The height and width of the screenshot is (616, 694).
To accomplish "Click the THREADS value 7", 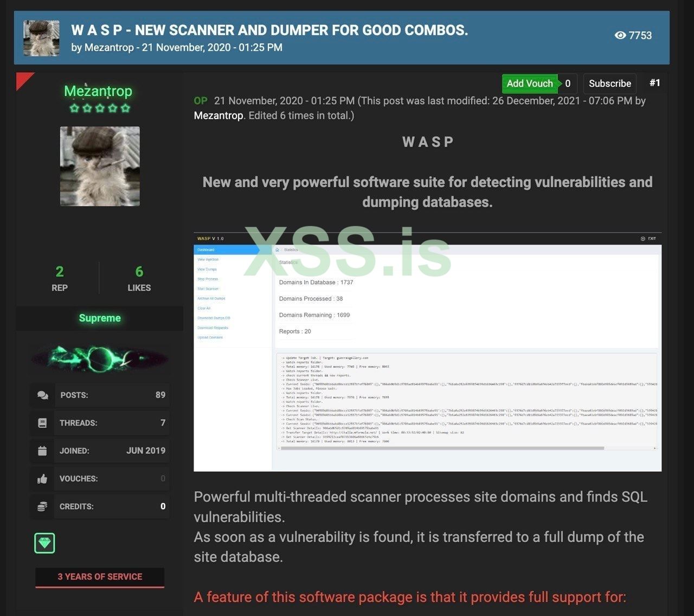I will tap(163, 422).
